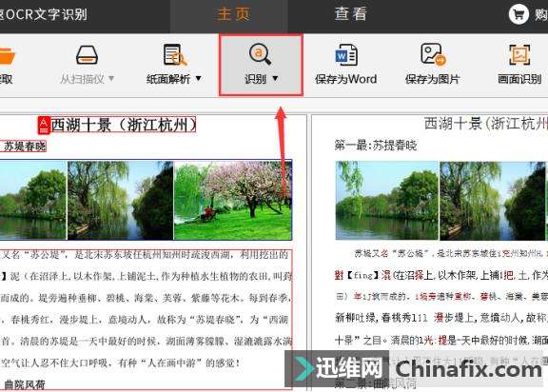Screen dimensions: 548x392
Task: Switch to the 查看 tab
Action: pos(350,14)
